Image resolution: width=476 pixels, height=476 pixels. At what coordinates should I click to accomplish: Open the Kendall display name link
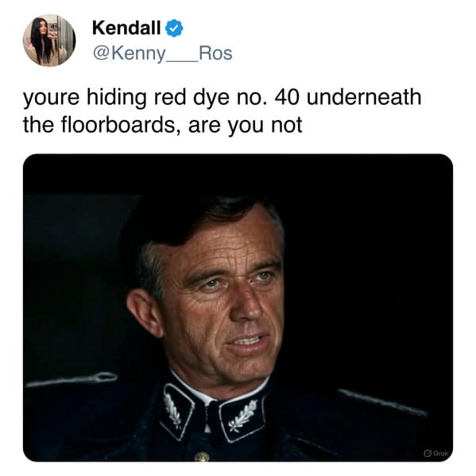(x=126, y=28)
